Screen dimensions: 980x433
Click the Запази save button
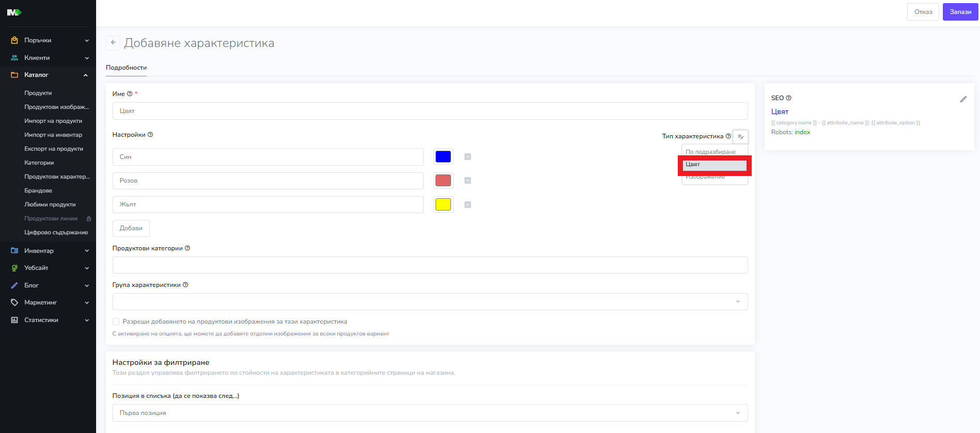960,12
